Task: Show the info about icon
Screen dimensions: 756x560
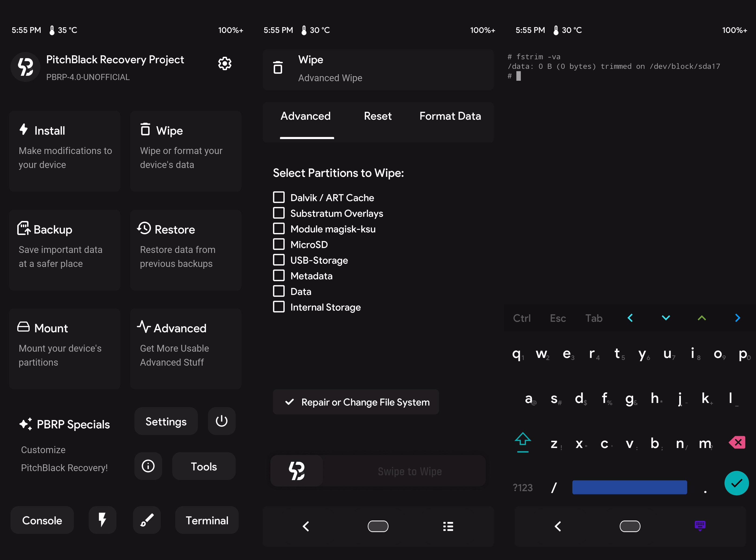Action: tap(148, 466)
